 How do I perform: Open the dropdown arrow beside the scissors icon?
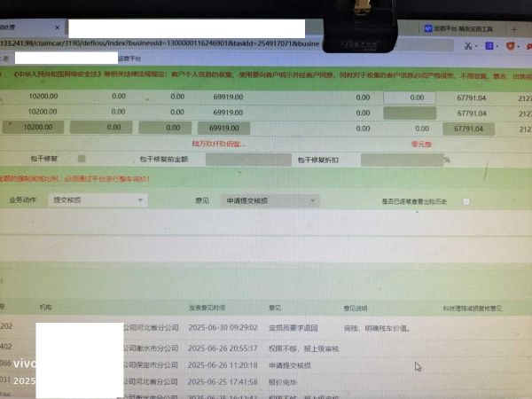click(x=477, y=46)
